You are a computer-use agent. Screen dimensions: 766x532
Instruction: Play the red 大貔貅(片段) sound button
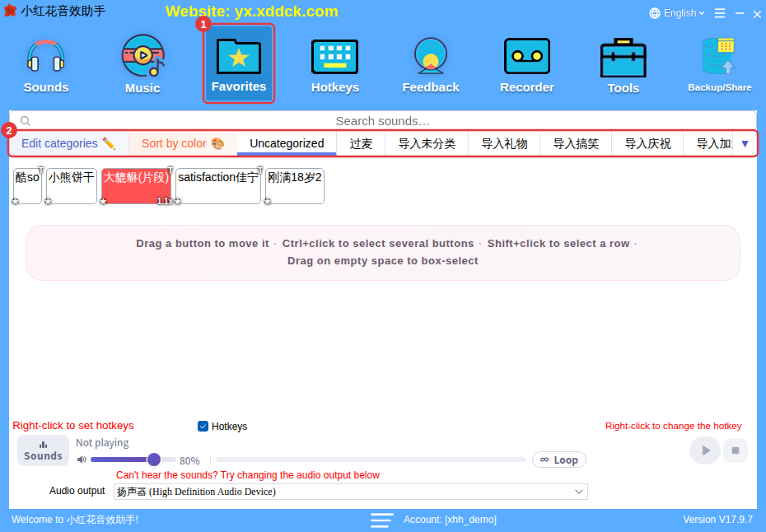click(136, 186)
